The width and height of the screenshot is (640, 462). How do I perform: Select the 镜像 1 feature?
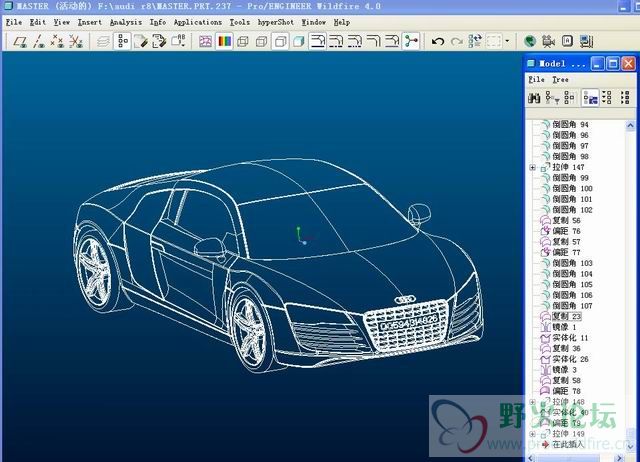(x=564, y=327)
